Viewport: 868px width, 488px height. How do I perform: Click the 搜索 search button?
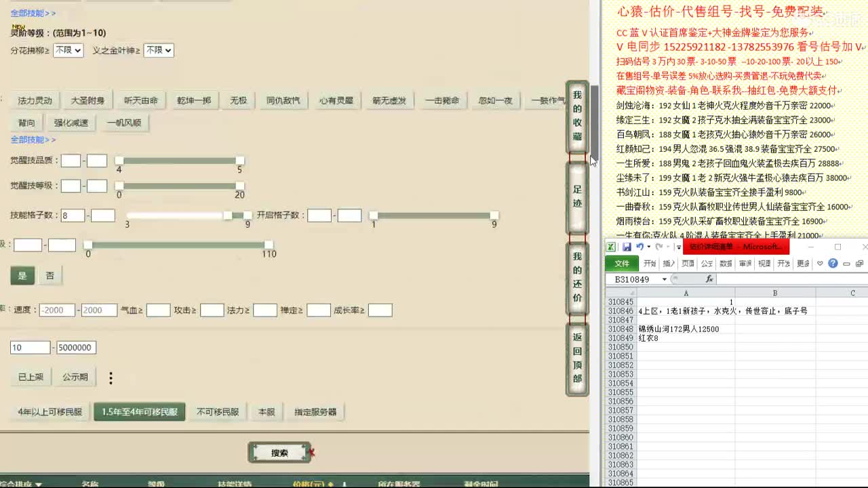(279, 452)
